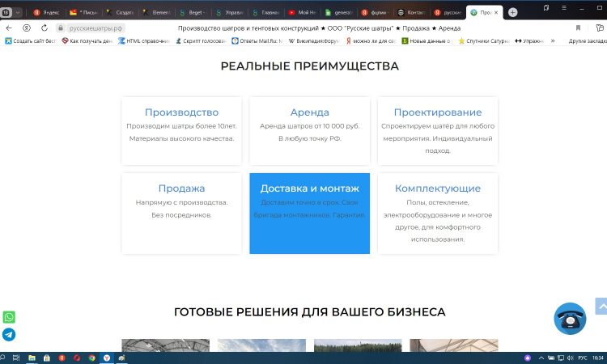Open third ready solution thumbnail with forest
The width and height of the screenshot is (607, 364).
(358, 345)
